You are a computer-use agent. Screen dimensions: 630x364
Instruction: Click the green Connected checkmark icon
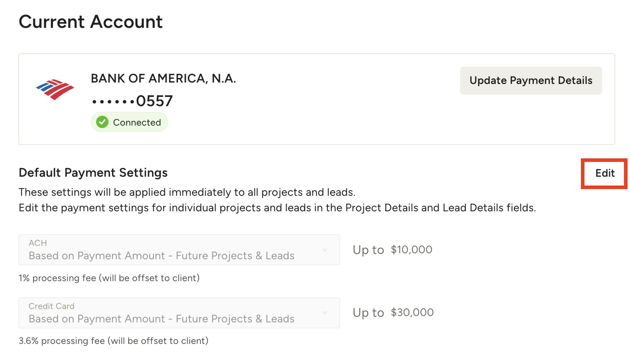[x=102, y=122]
